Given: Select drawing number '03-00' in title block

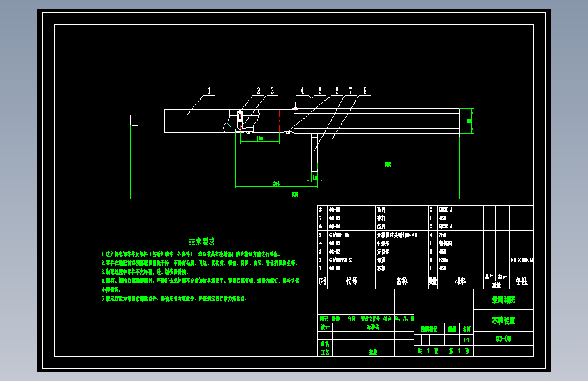Looking at the screenshot, I should pyautogui.click(x=504, y=338).
